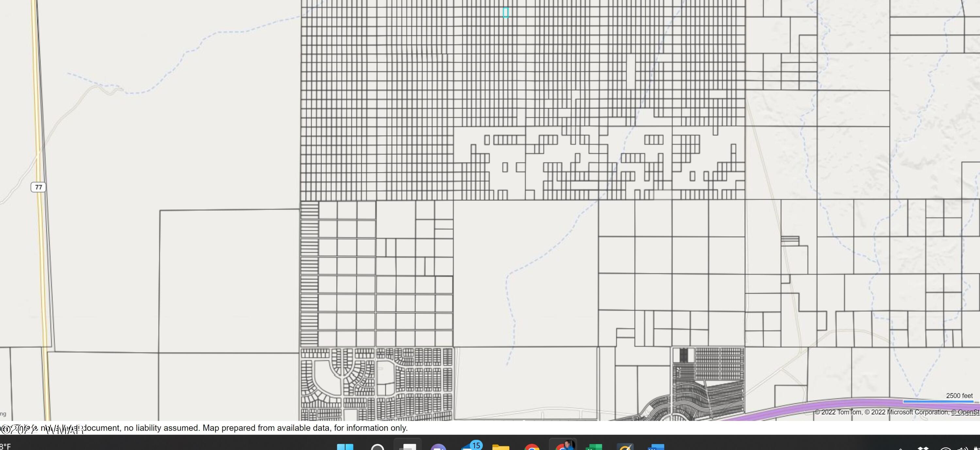
Task: Switch to Chrome profile window icon
Action: tap(563, 446)
